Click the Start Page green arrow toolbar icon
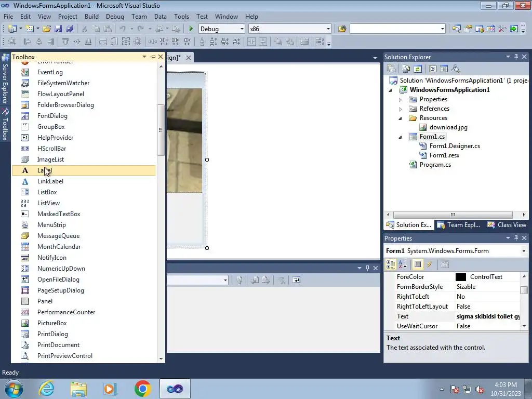 coord(514,29)
